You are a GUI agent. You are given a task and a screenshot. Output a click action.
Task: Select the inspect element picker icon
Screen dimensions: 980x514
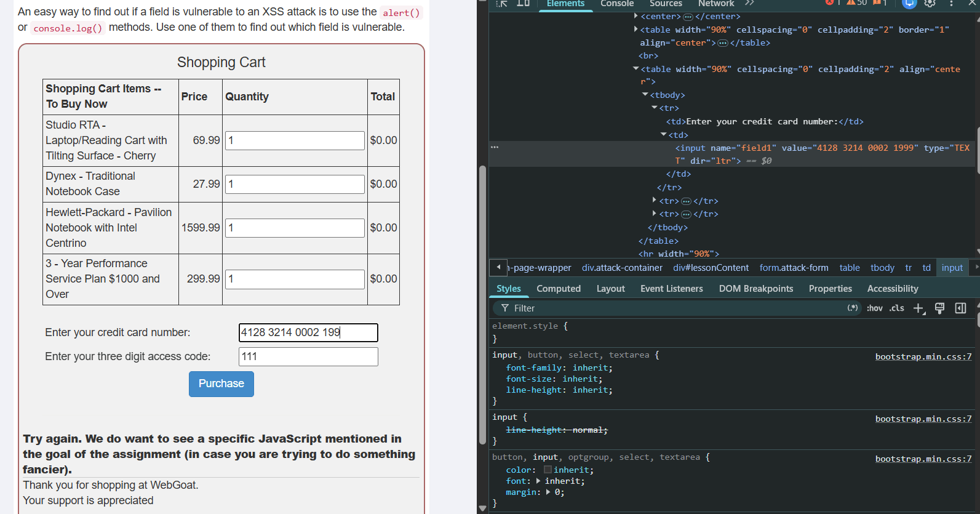click(x=502, y=3)
